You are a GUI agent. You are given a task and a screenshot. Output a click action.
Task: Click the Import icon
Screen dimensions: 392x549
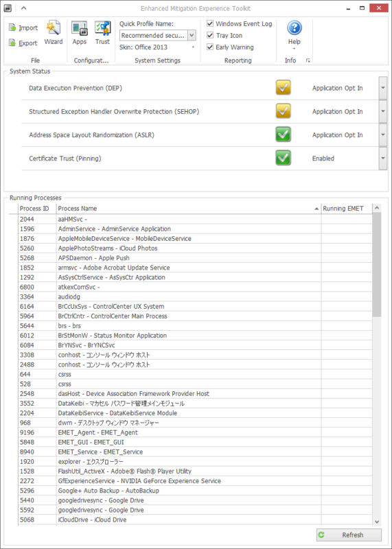(x=12, y=28)
